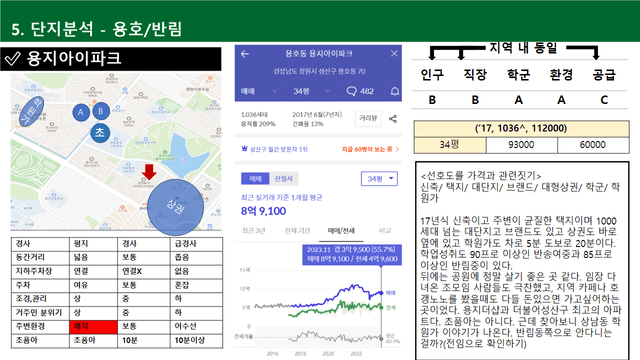The image size is (640, 360).
Task: Tap the notification bell icon
Action: 395,91
